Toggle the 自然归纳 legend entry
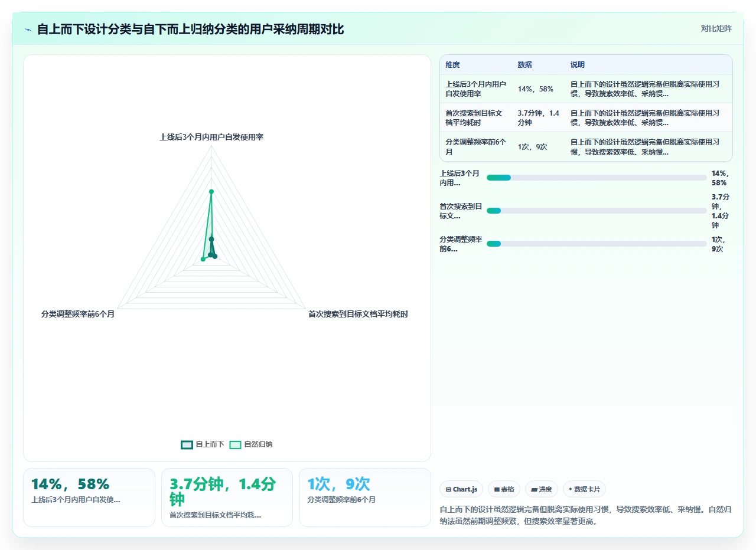This screenshot has width=756, height=550. pyautogui.click(x=251, y=444)
